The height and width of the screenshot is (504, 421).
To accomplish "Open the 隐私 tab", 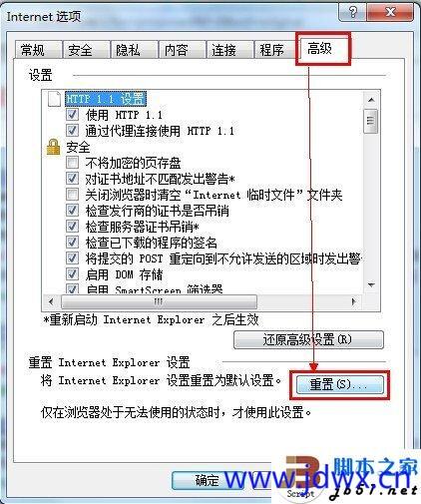I will pos(128,50).
